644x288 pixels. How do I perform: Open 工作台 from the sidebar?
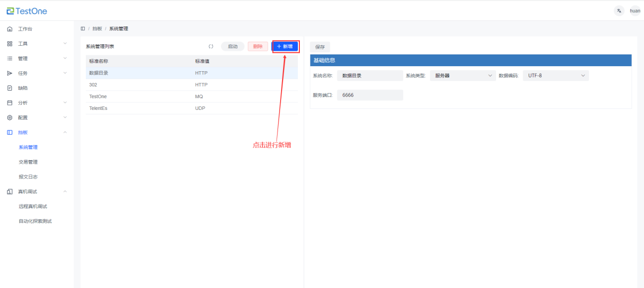pos(25,29)
